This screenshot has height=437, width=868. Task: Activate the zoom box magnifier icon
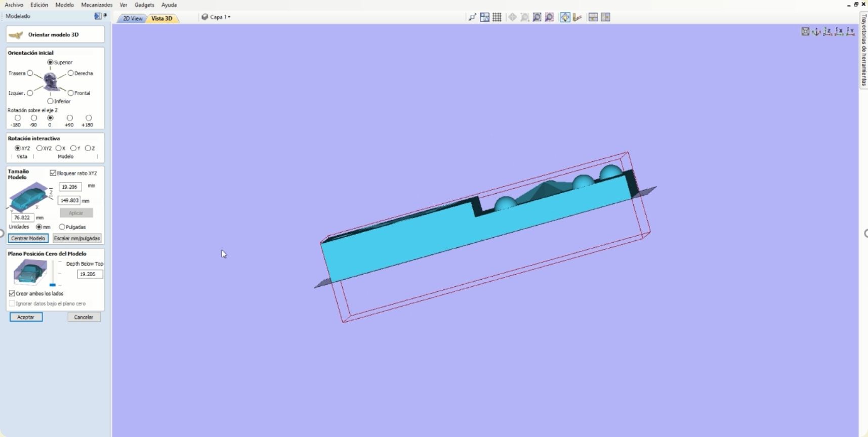[537, 17]
